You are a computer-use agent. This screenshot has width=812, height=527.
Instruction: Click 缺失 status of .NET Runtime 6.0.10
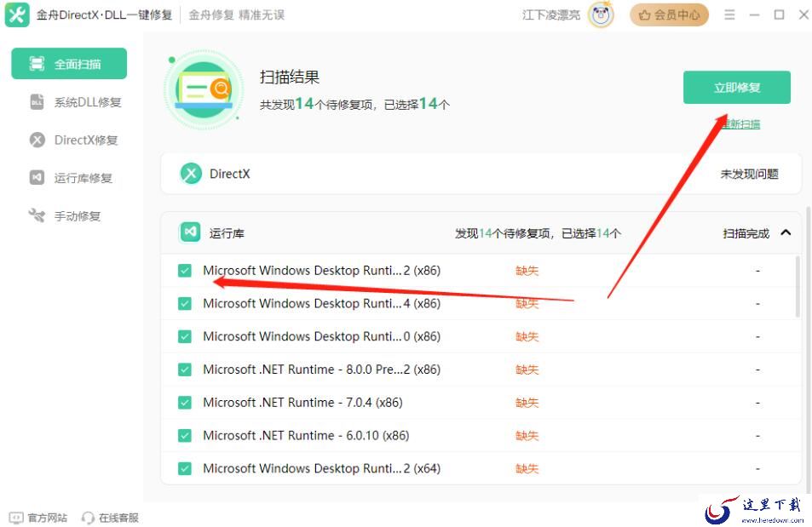click(527, 436)
